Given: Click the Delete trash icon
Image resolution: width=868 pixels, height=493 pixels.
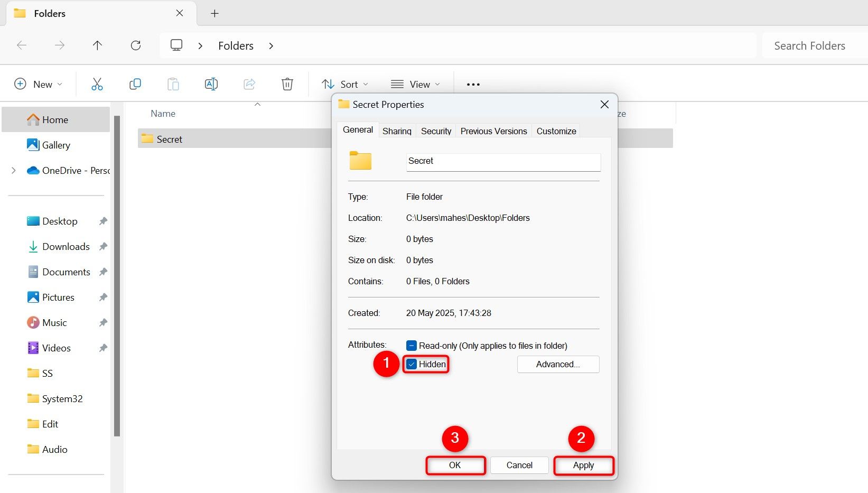Looking at the screenshot, I should click(x=287, y=84).
